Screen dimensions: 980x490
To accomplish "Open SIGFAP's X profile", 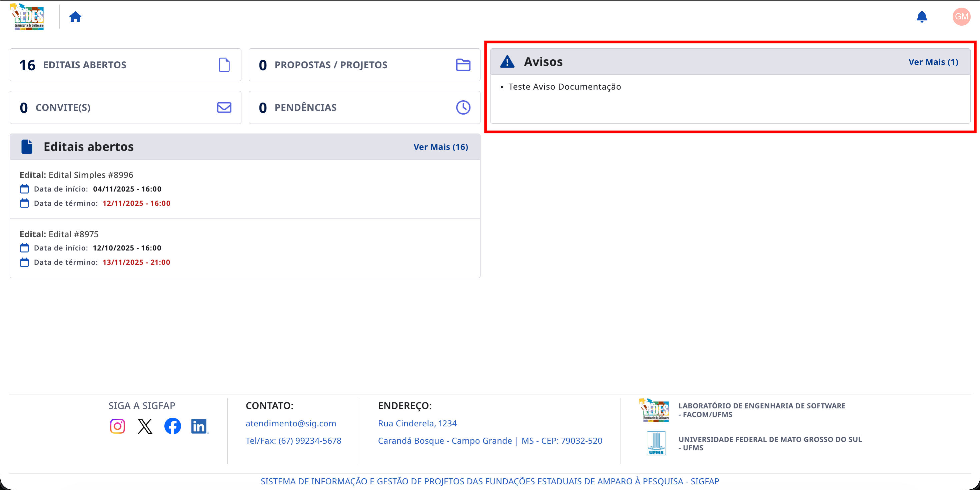I will pyautogui.click(x=145, y=426).
